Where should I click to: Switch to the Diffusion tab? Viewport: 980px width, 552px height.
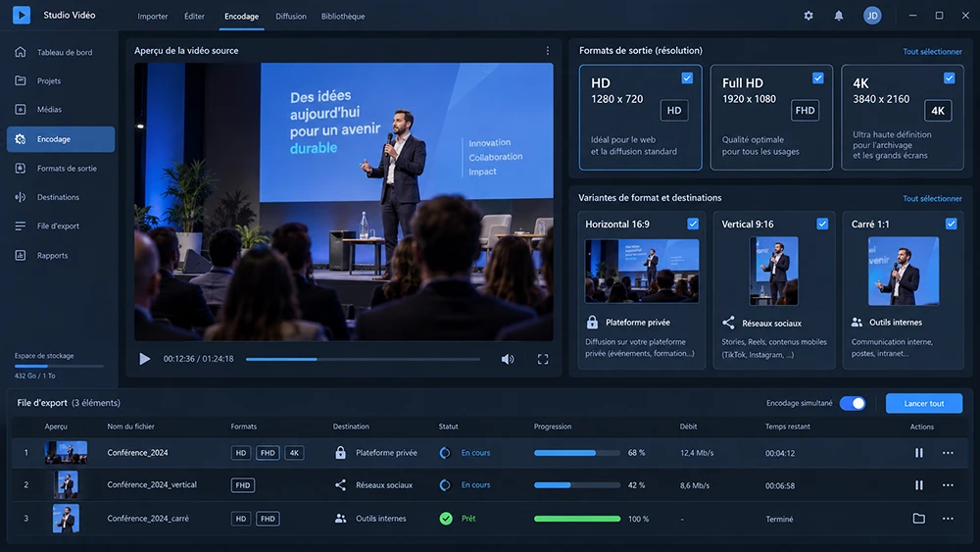point(291,17)
